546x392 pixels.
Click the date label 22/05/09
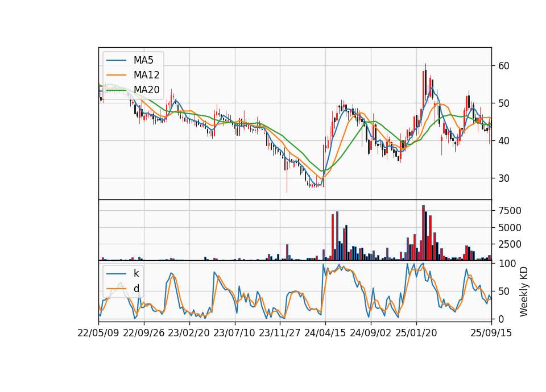(x=98, y=333)
